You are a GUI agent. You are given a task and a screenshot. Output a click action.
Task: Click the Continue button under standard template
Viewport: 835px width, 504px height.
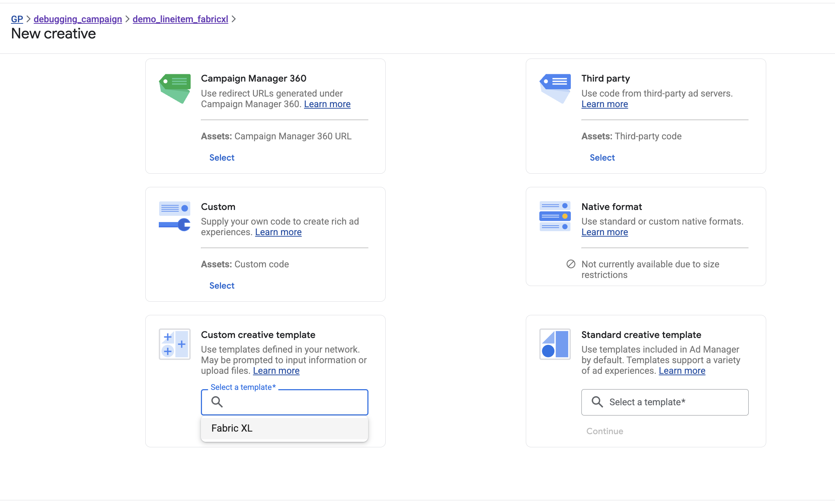(x=604, y=431)
